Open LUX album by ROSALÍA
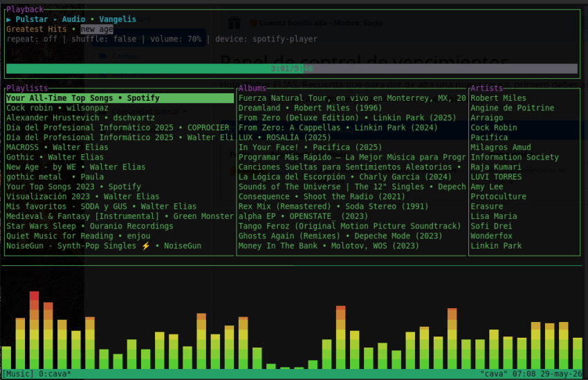The height and width of the screenshot is (380, 588). pyautogui.click(x=284, y=137)
